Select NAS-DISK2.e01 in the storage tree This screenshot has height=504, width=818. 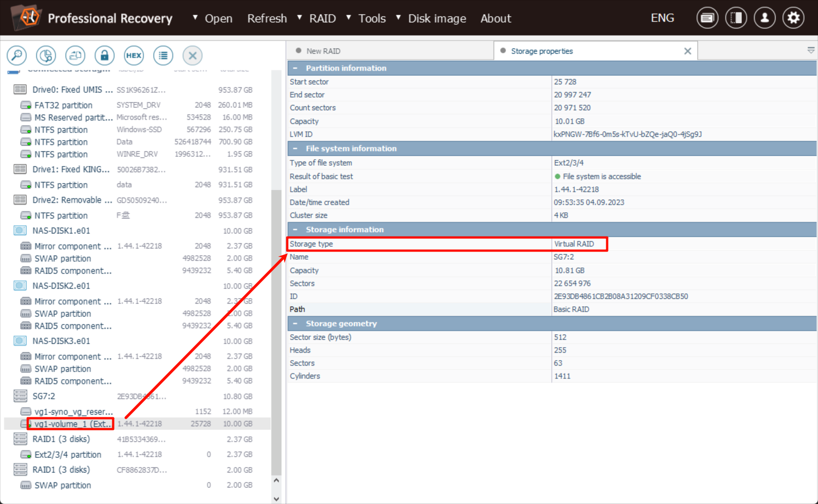(x=61, y=286)
